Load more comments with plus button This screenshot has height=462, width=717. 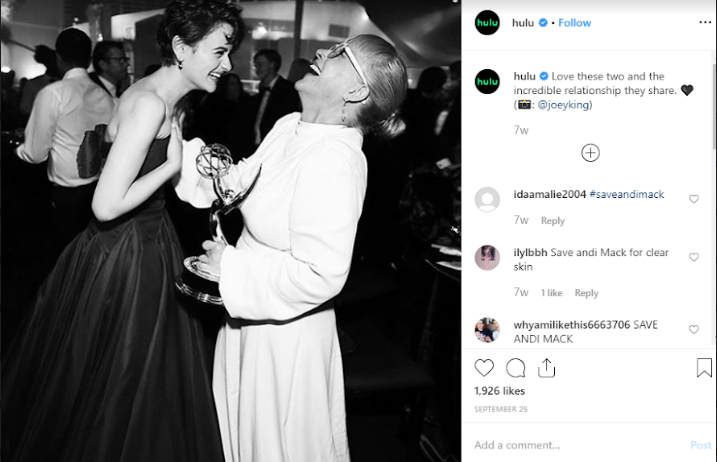click(x=591, y=153)
